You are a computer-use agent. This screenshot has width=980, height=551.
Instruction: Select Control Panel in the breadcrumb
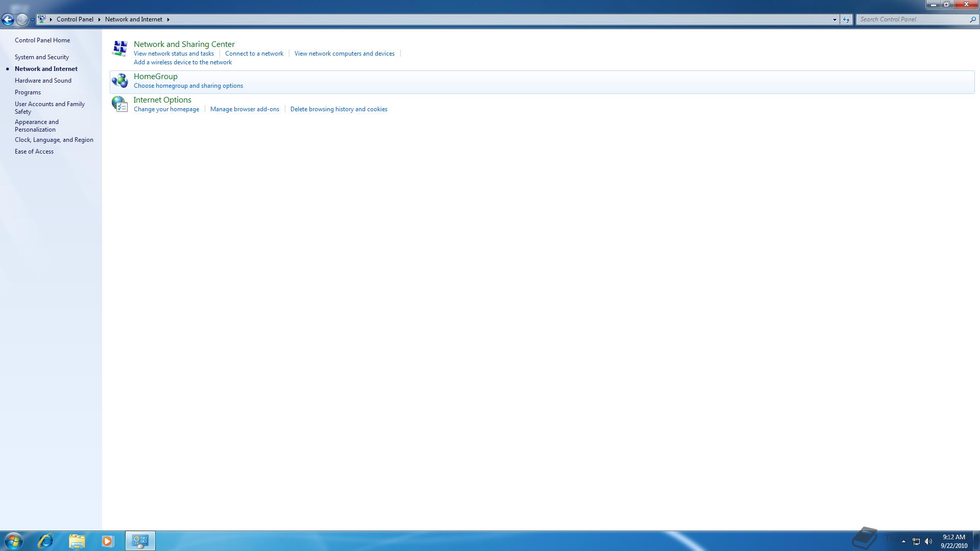75,19
